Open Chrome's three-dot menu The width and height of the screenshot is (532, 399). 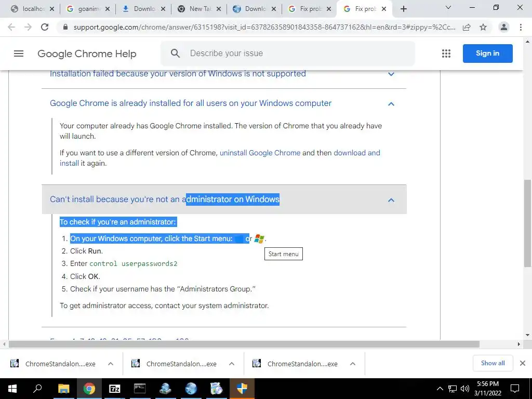click(x=521, y=27)
